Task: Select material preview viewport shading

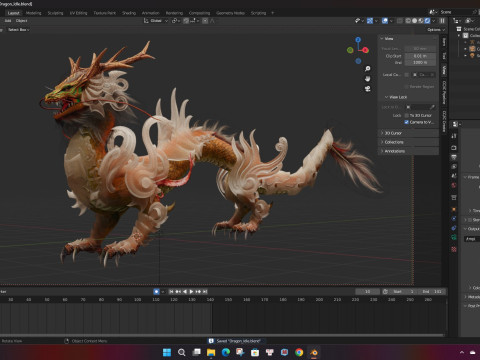Action: (421, 21)
